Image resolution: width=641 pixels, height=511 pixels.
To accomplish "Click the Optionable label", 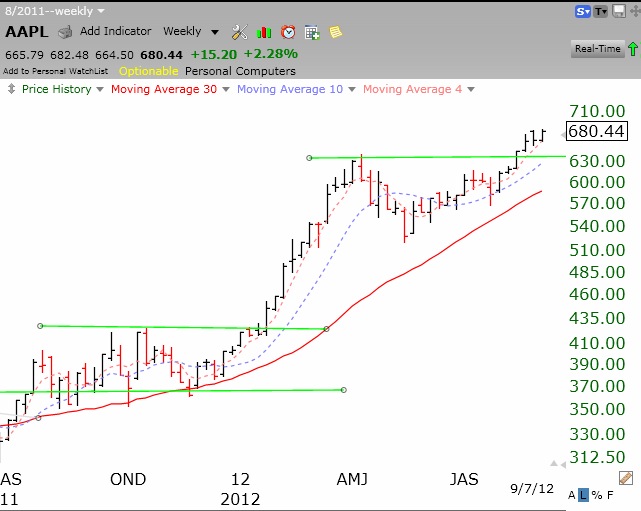I will pos(148,71).
